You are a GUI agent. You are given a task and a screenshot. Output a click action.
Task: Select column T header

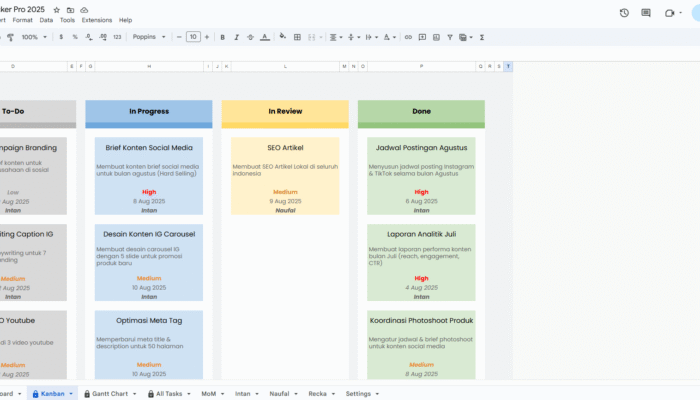[508, 67]
